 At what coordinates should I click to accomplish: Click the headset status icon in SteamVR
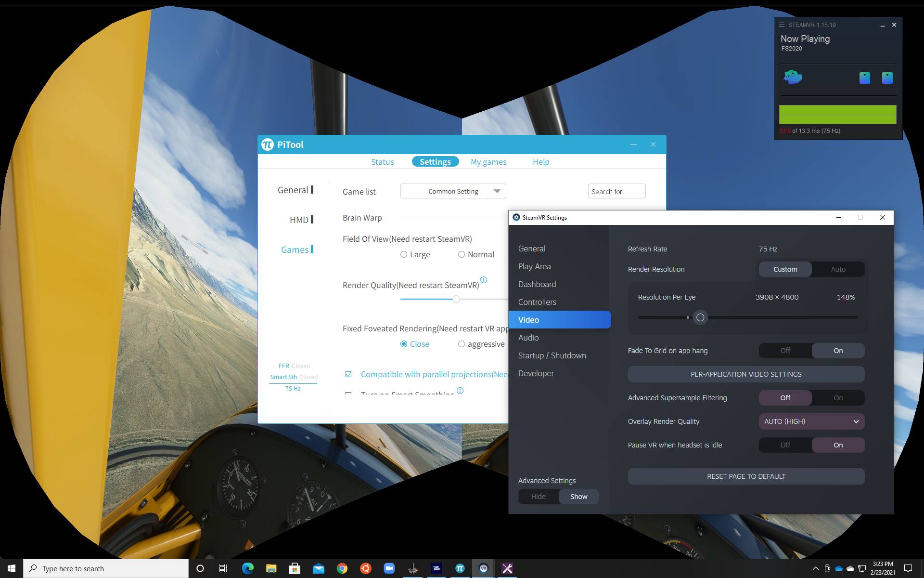793,77
